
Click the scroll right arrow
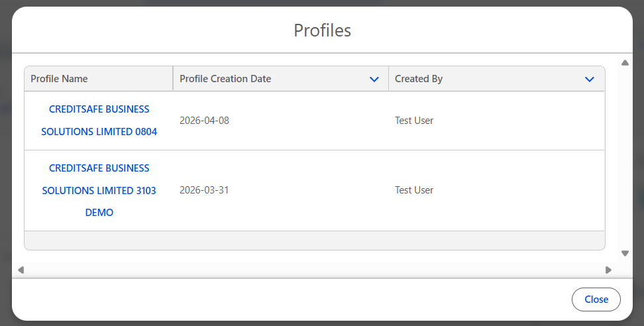click(x=608, y=270)
